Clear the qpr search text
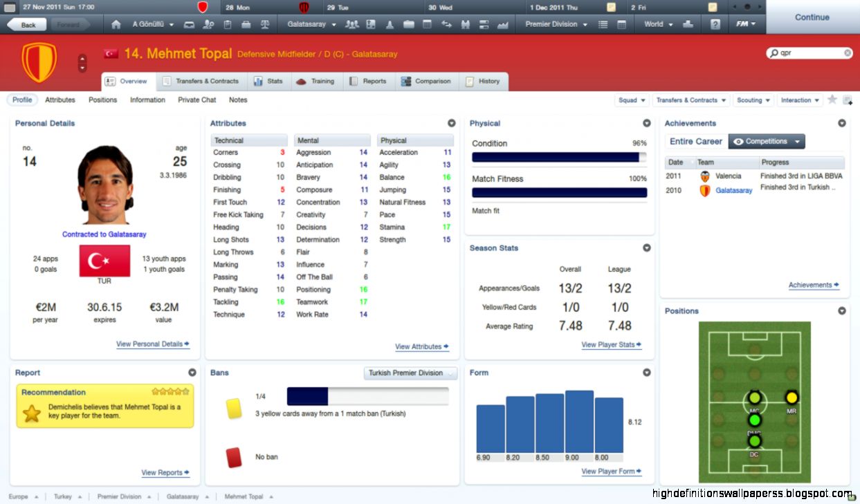860x504 pixels. coord(848,53)
